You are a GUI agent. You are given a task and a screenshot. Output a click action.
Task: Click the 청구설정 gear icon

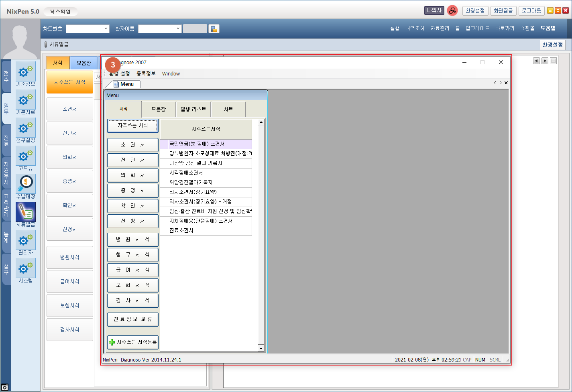(26, 128)
